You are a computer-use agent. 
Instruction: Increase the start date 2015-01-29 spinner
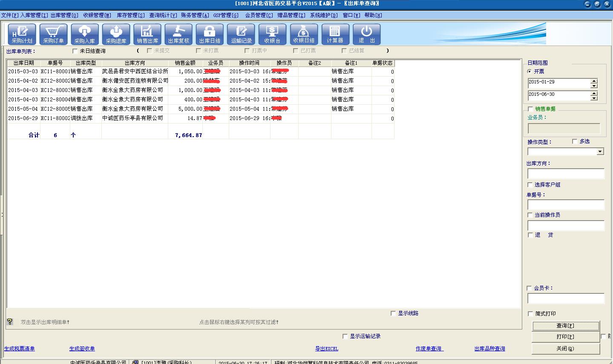point(594,81)
